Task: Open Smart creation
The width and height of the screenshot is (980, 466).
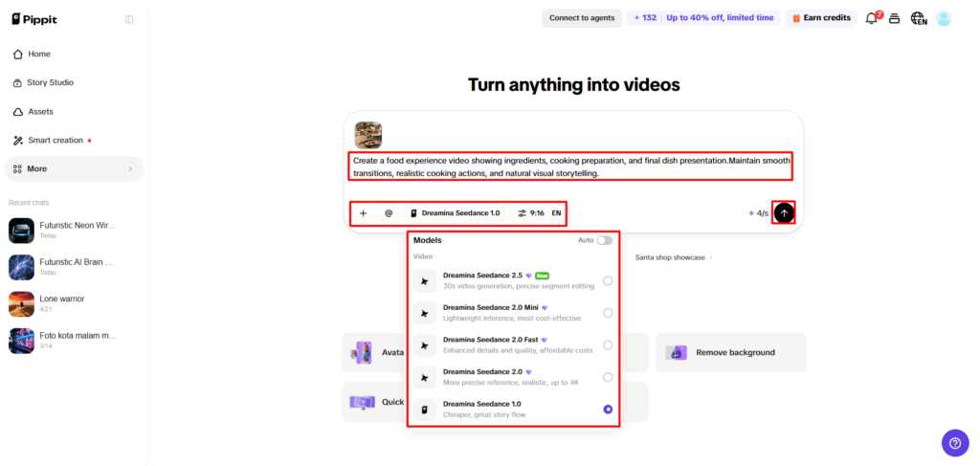Action: 74,140
